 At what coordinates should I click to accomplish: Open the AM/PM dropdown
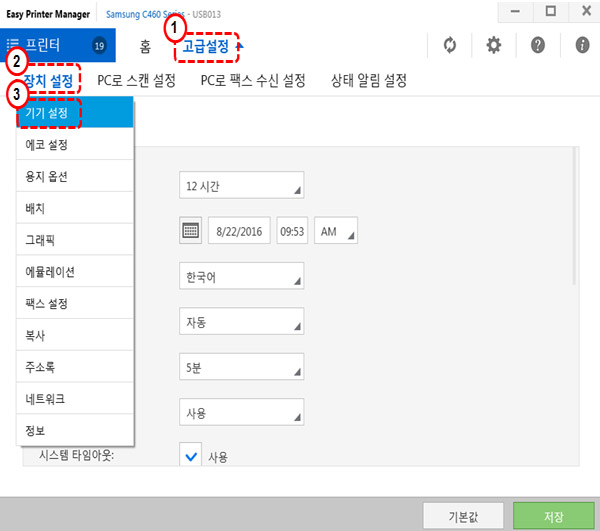point(336,230)
